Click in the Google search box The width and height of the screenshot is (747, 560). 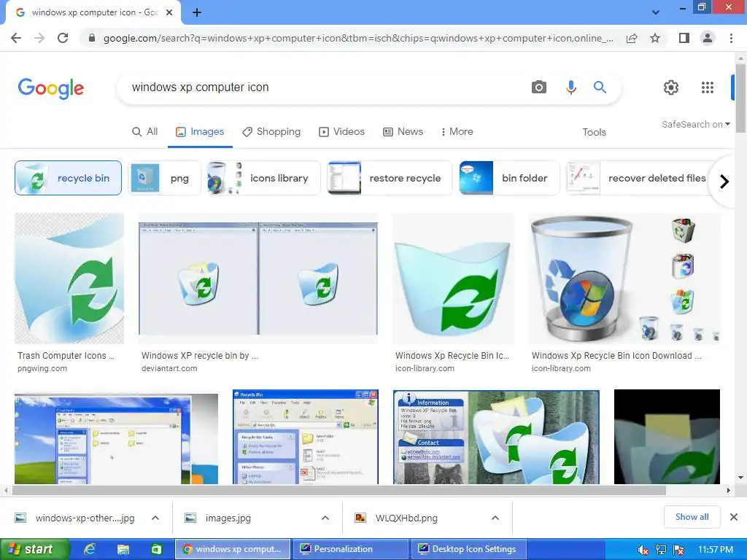pos(324,87)
